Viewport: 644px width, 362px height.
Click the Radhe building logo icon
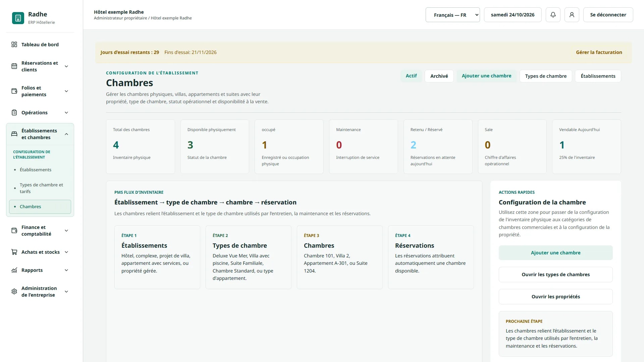(18, 18)
